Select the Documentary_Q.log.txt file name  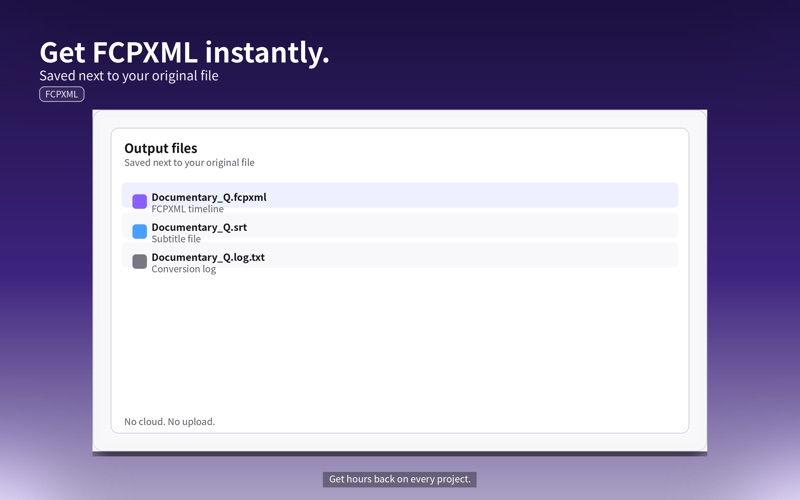[208, 258]
